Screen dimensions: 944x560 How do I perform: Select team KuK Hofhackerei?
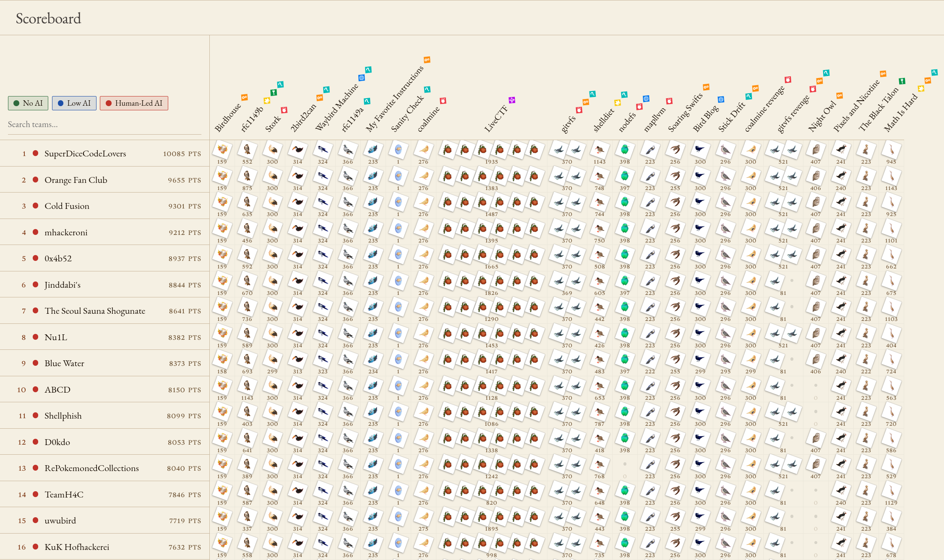point(77,547)
